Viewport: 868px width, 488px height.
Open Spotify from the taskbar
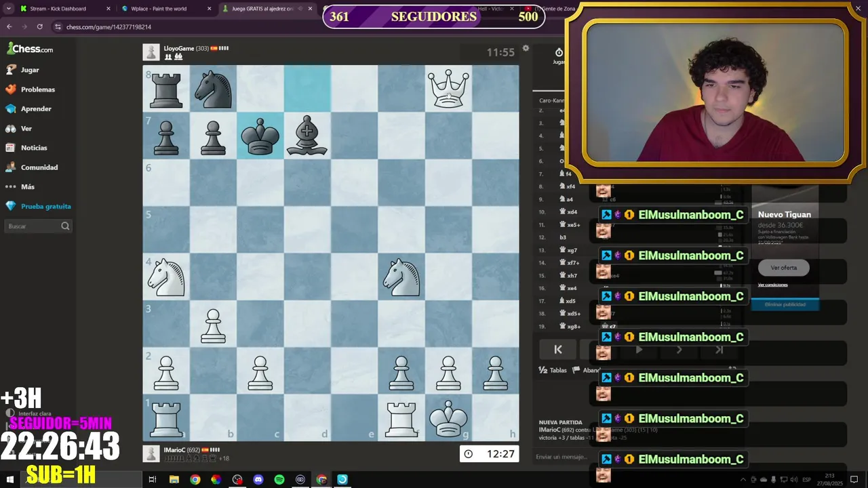point(279,480)
